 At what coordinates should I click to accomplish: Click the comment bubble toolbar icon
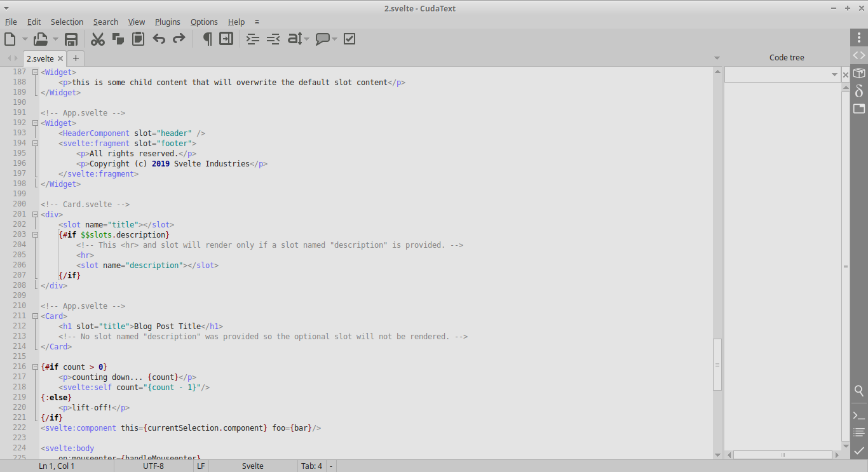pyautogui.click(x=323, y=39)
